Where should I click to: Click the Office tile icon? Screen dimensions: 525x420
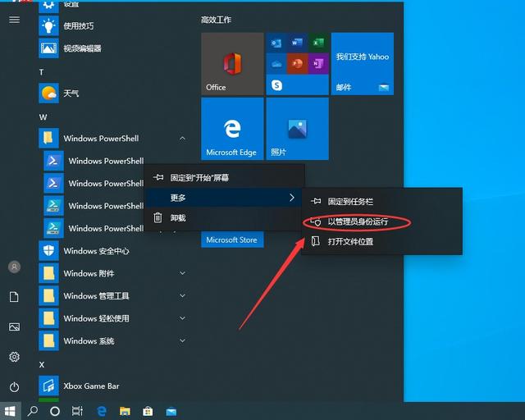pos(232,63)
